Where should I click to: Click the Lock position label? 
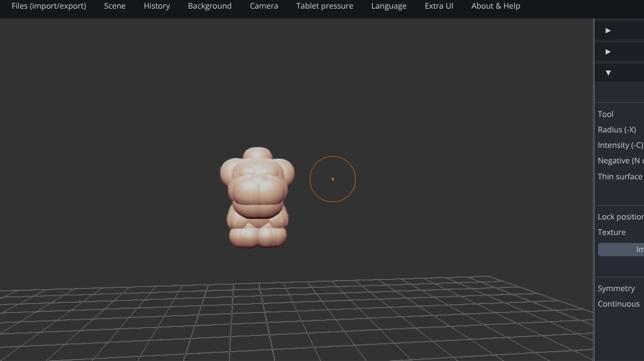tap(620, 217)
